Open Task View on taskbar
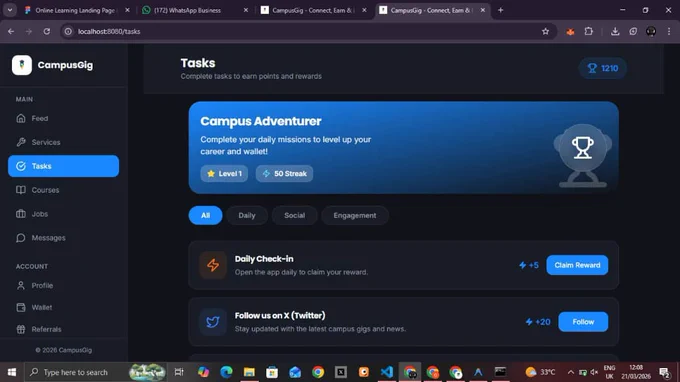Screen dimensions: 680x382 pos(179,372)
